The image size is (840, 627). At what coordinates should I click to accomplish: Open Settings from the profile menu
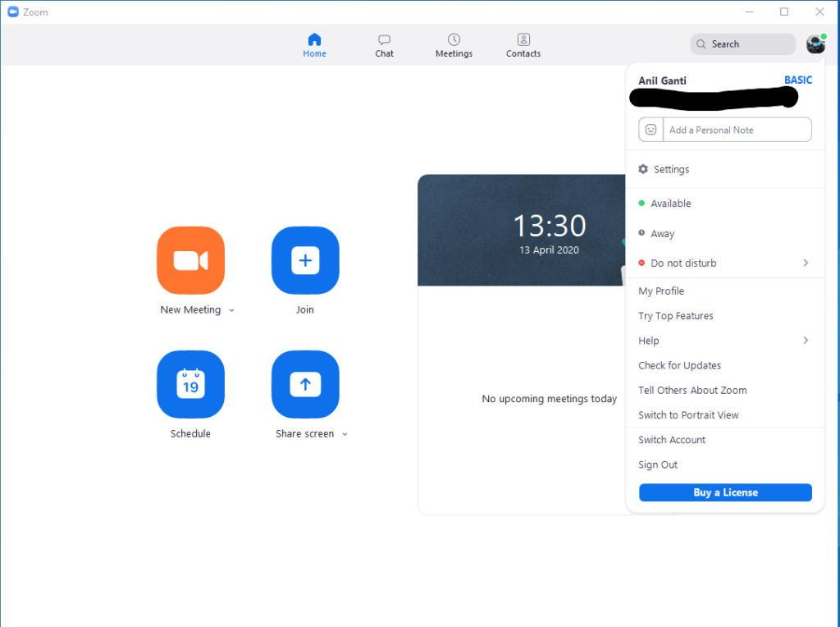click(725, 169)
